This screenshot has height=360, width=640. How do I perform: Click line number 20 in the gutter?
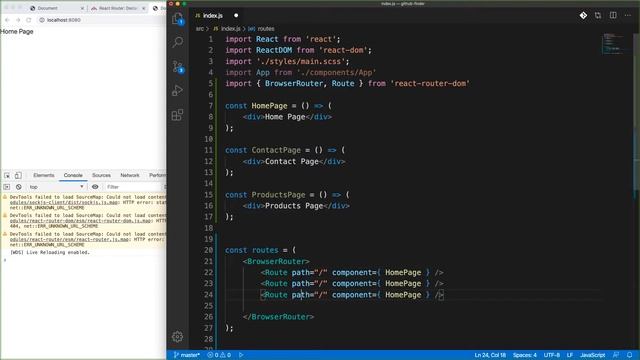(x=209, y=250)
